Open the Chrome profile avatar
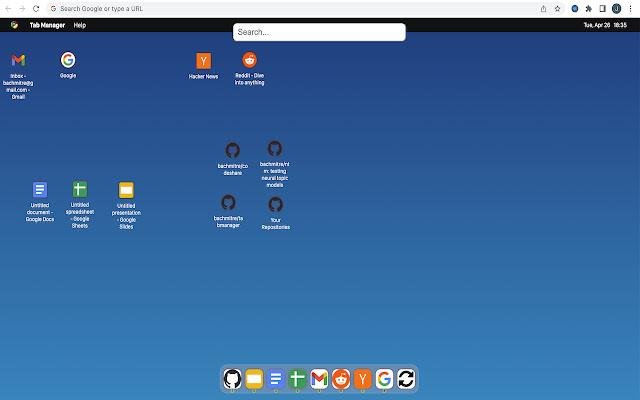 616,9
